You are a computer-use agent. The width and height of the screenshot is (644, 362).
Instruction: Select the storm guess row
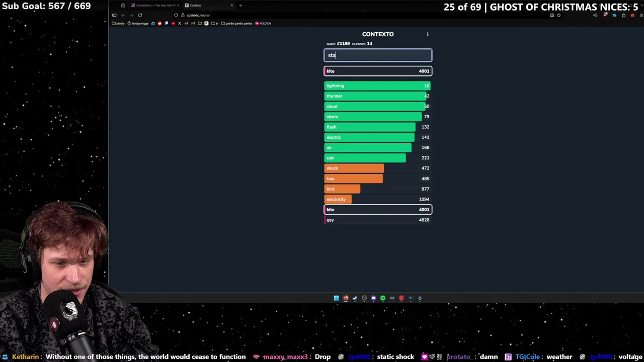point(378,117)
